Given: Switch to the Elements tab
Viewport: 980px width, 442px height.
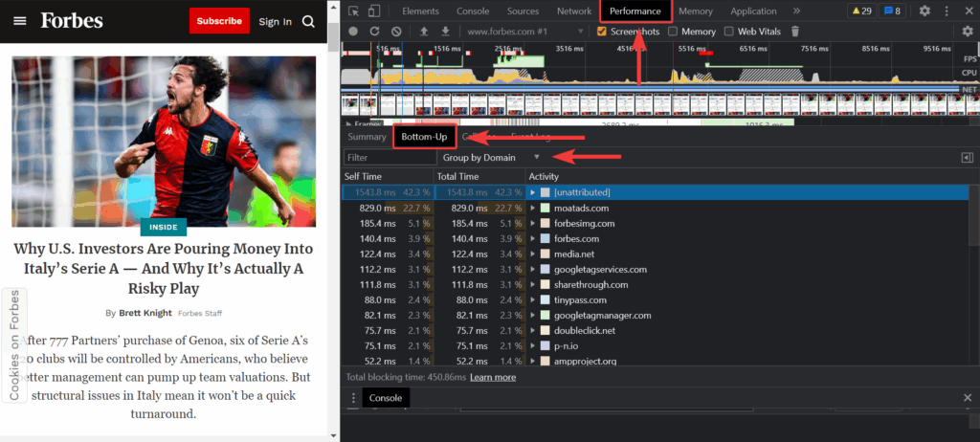Looking at the screenshot, I should click(x=421, y=11).
